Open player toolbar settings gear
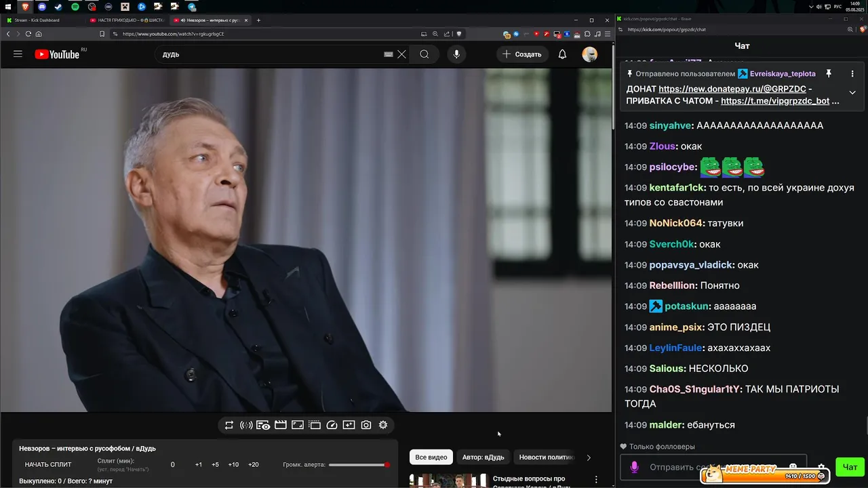 click(x=383, y=425)
